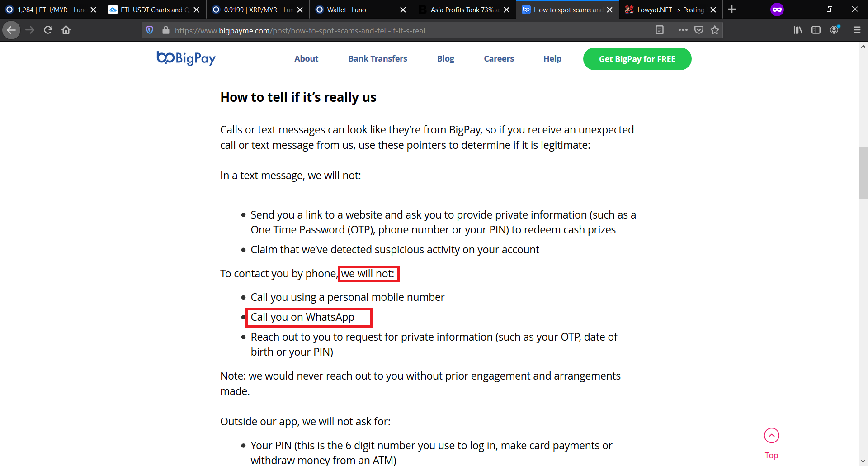Open Firefox account profile icon
Viewport: 868px width, 466px height.
pyautogui.click(x=835, y=30)
